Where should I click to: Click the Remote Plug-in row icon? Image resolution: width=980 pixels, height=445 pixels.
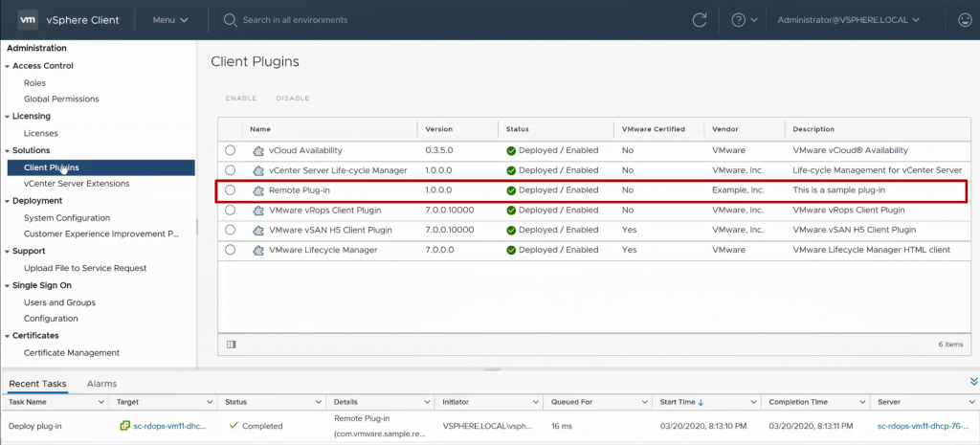[258, 190]
